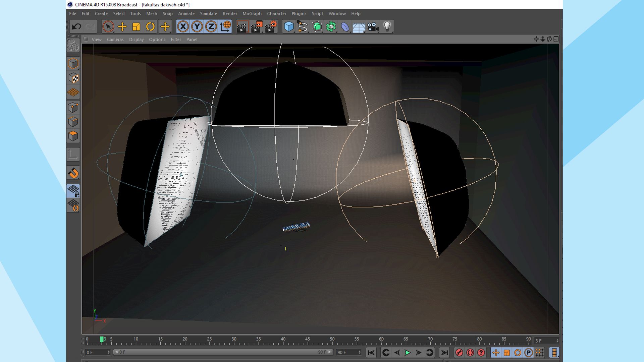Click the viewport orbit camera icon

click(549, 39)
